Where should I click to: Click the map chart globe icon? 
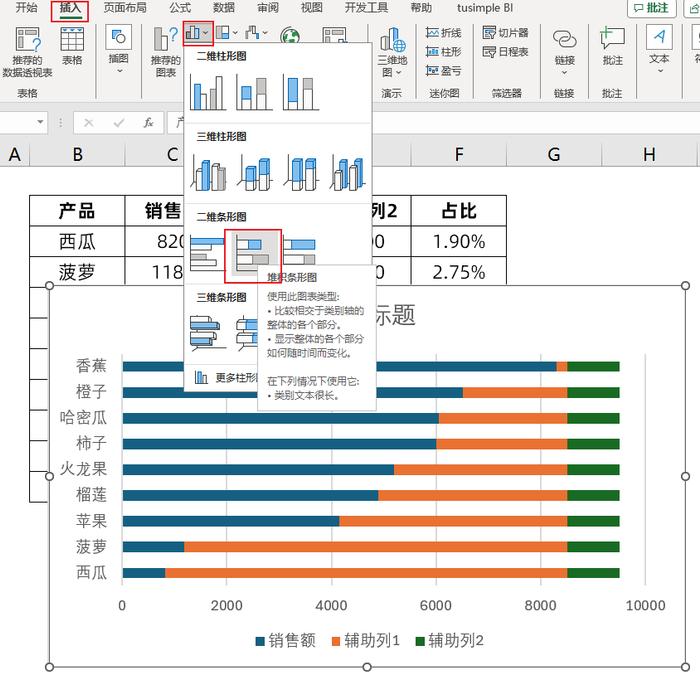[x=290, y=35]
